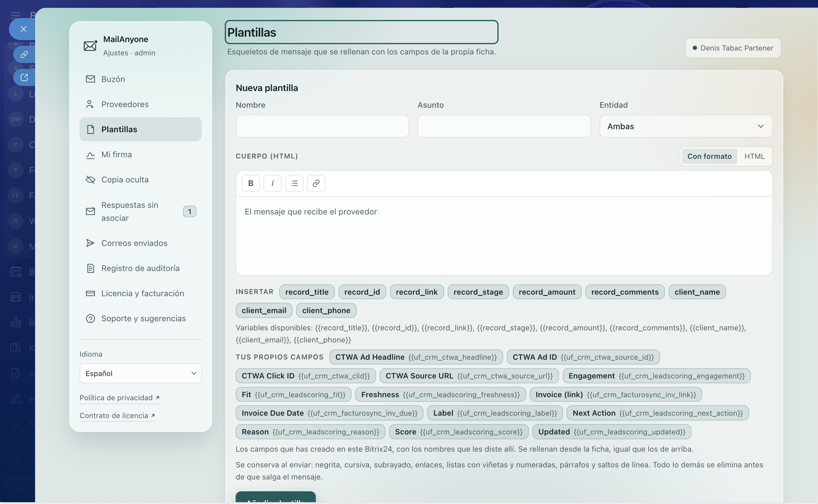Click the Asunto input field
Image resolution: width=818 pixels, height=504 pixels.
(504, 126)
